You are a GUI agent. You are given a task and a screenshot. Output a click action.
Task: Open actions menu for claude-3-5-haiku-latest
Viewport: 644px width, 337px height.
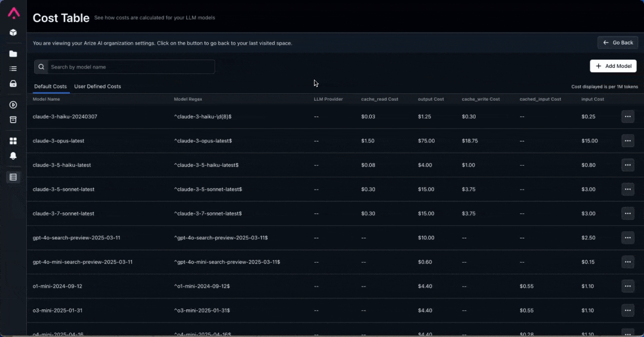pos(628,165)
